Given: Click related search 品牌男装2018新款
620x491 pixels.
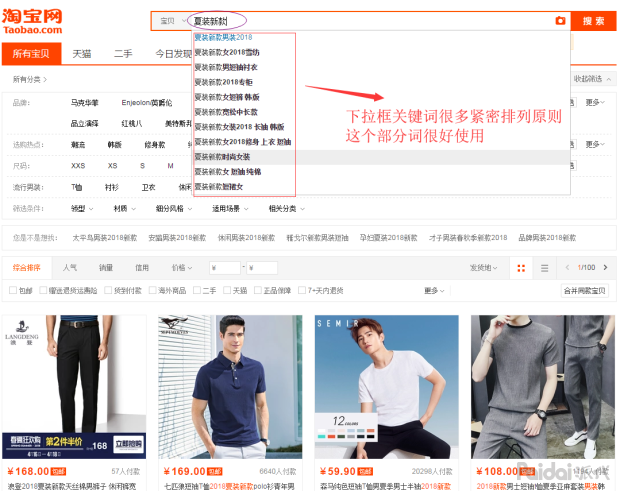Looking at the screenshot, I should coord(547,238).
